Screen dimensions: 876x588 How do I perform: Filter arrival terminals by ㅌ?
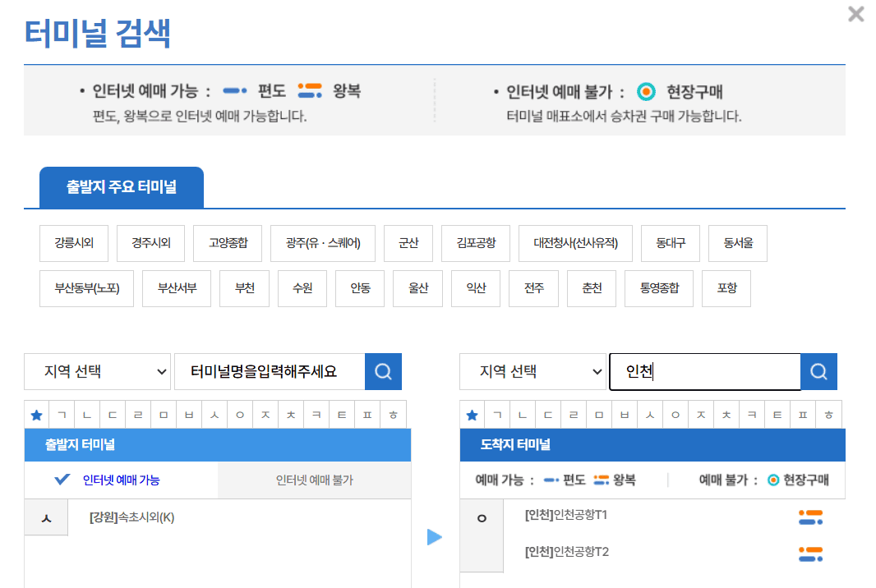click(x=777, y=415)
